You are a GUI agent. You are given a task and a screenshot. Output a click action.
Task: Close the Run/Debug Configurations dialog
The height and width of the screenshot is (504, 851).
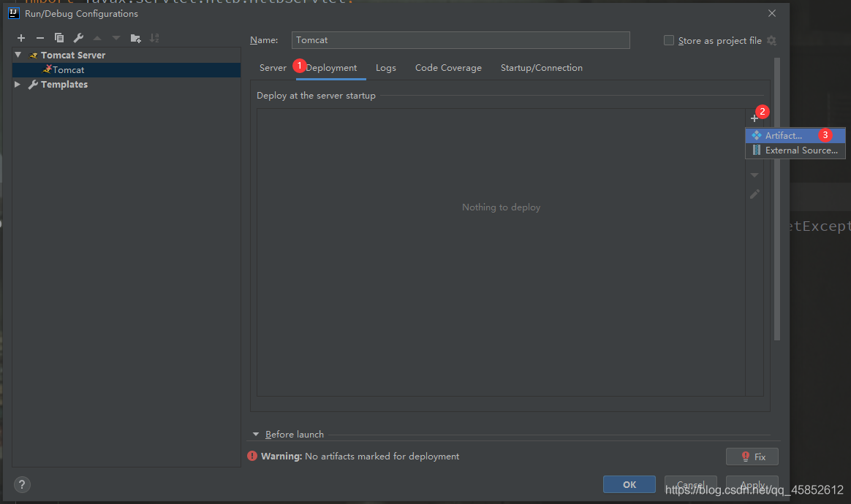tap(772, 13)
